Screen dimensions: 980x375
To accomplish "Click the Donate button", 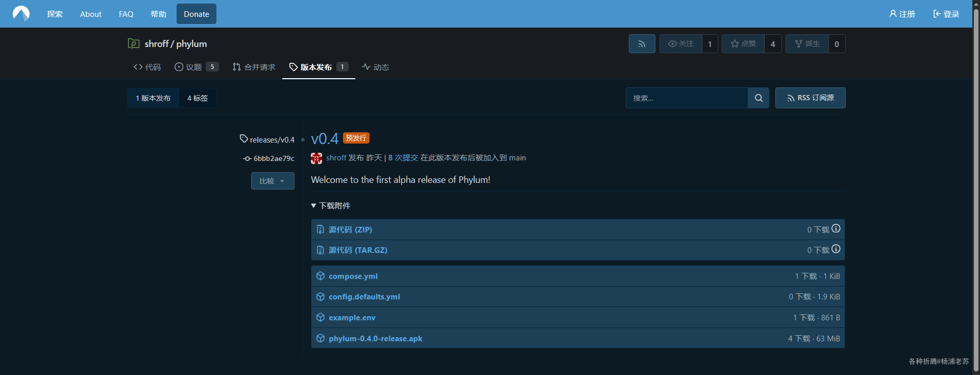I will pyautogui.click(x=197, y=14).
